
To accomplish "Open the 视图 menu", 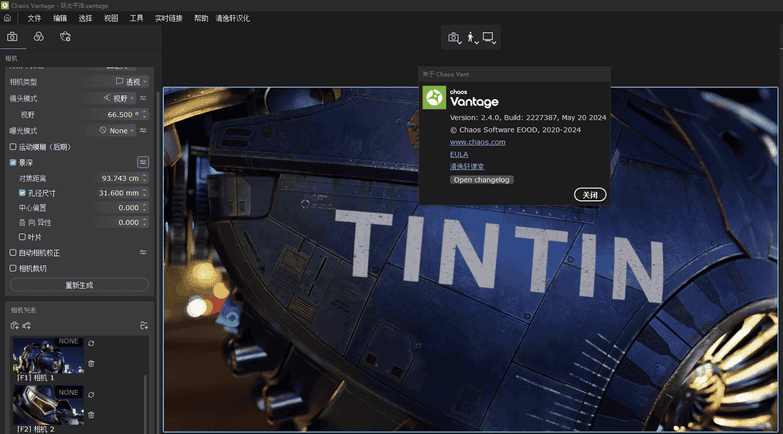I will (111, 18).
